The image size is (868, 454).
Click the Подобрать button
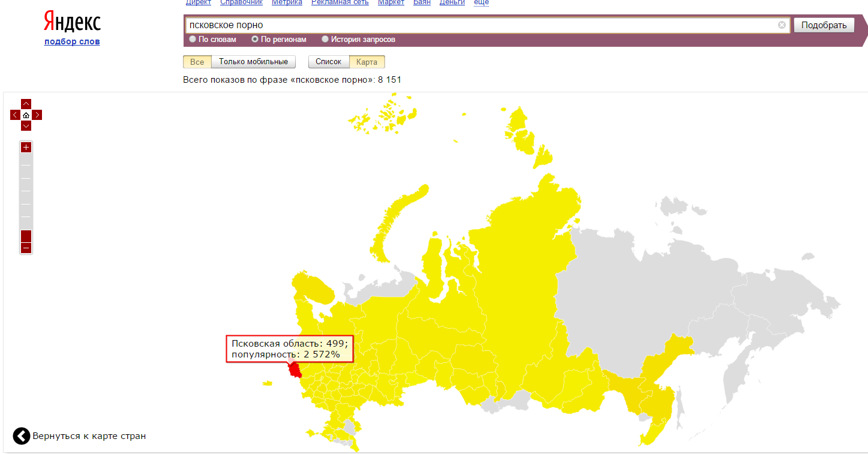[x=824, y=25]
